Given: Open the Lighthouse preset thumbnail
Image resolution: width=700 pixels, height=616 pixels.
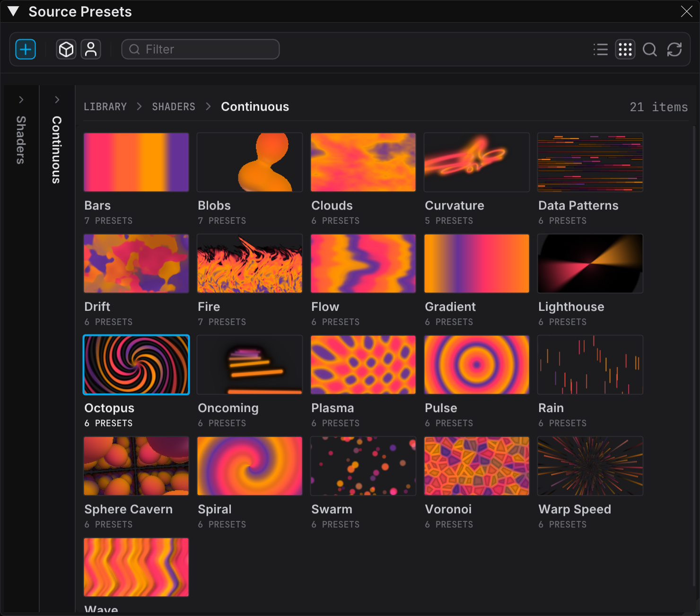Looking at the screenshot, I should pyautogui.click(x=590, y=264).
